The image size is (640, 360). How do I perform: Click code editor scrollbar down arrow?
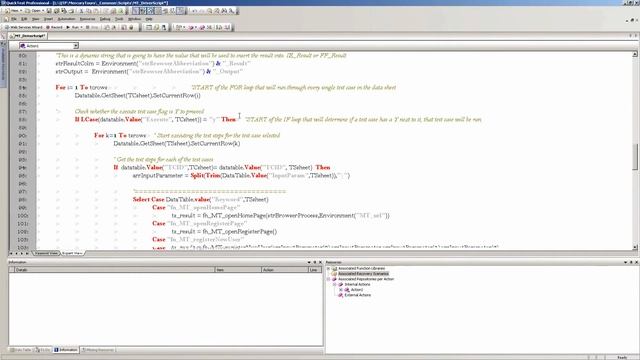click(x=635, y=247)
